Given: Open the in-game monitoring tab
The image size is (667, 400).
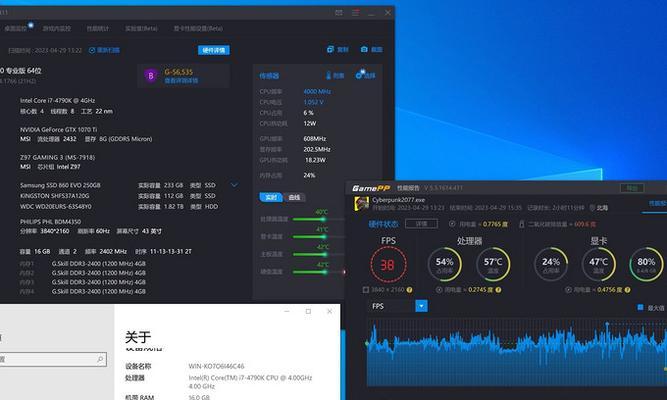Looking at the screenshot, I should click(57, 29).
